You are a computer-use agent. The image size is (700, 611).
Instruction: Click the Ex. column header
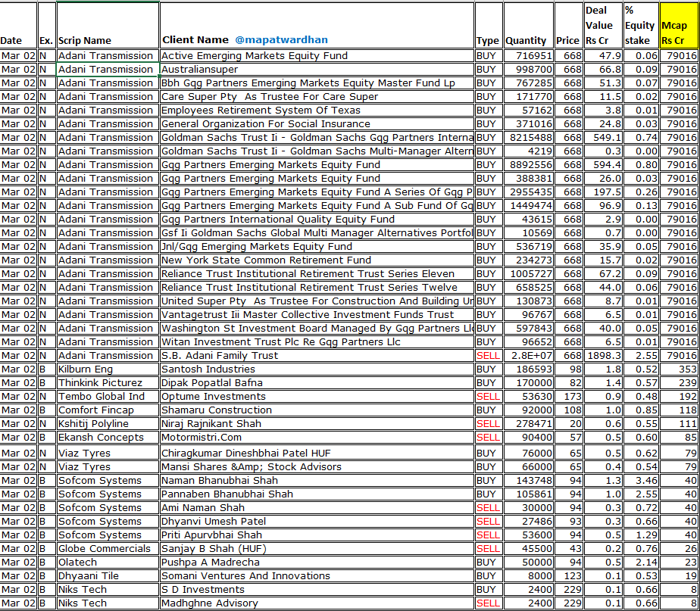coord(46,26)
